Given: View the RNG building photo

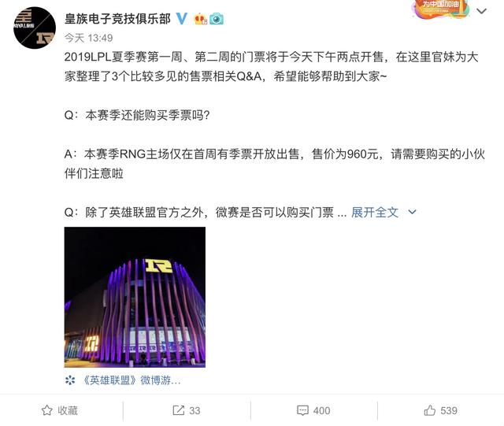Looking at the screenshot, I should [x=135, y=297].
